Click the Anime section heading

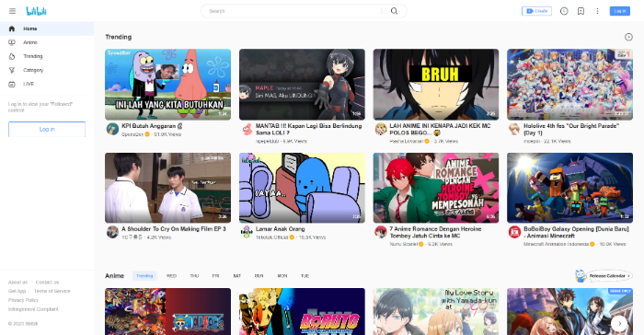point(115,276)
